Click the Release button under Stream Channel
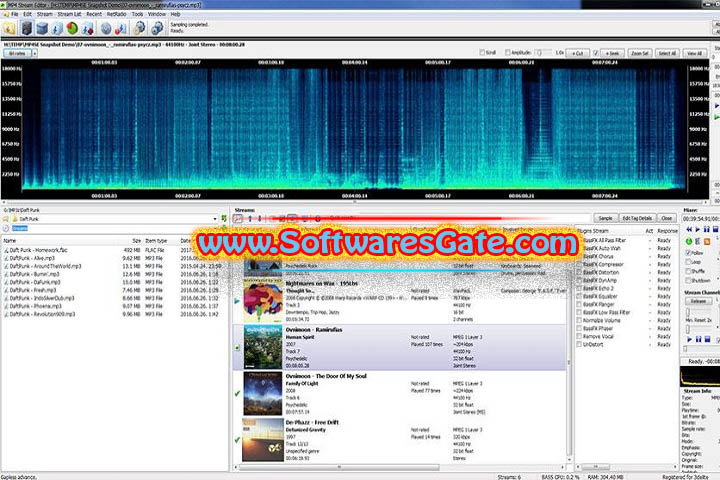 (x=698, y=301)
